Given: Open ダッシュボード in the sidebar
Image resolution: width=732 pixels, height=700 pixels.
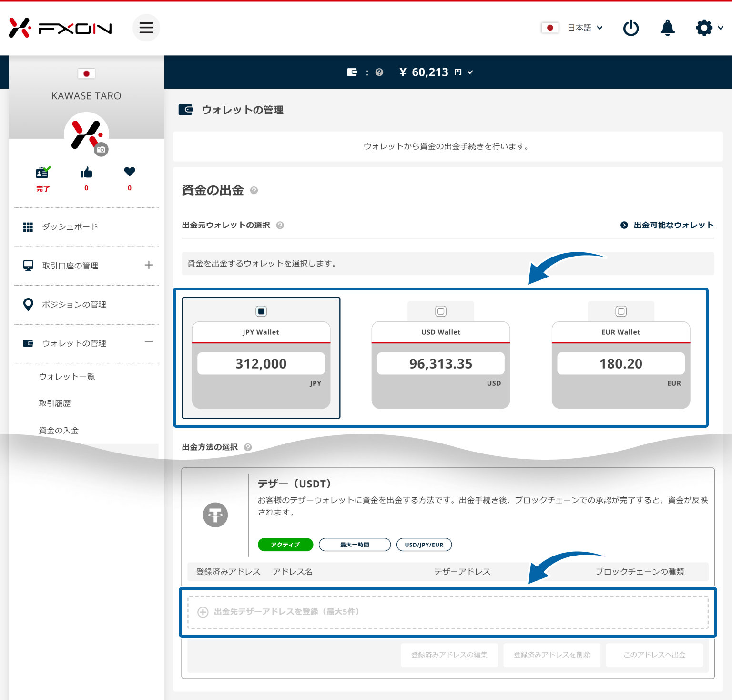Looking at the screenshot, I should click(x=70, y=227).
